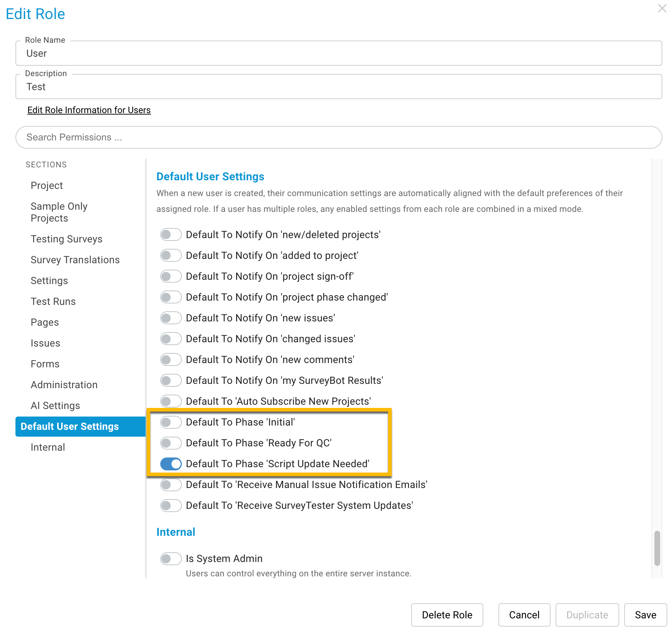The width and height of the screenshot is (672, 632).
Task: Click Edit Role Information for Users link
Action: [89, 110]
